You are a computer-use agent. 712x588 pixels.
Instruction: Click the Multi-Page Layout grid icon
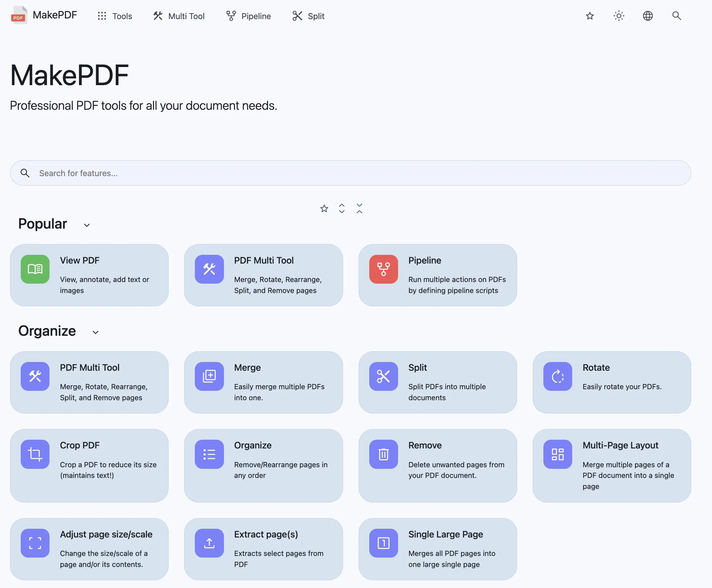tap(558, 454)
